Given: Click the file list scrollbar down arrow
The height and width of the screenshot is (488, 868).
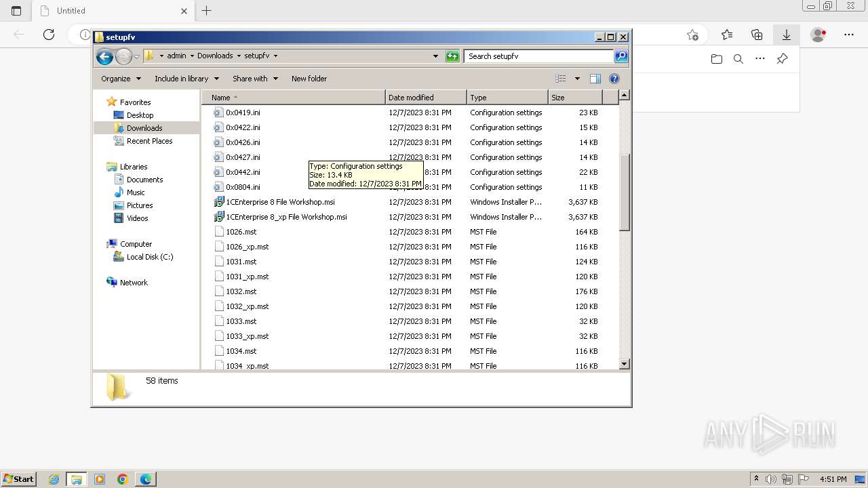Looking at the screenshot, I should tap(625, 364).
